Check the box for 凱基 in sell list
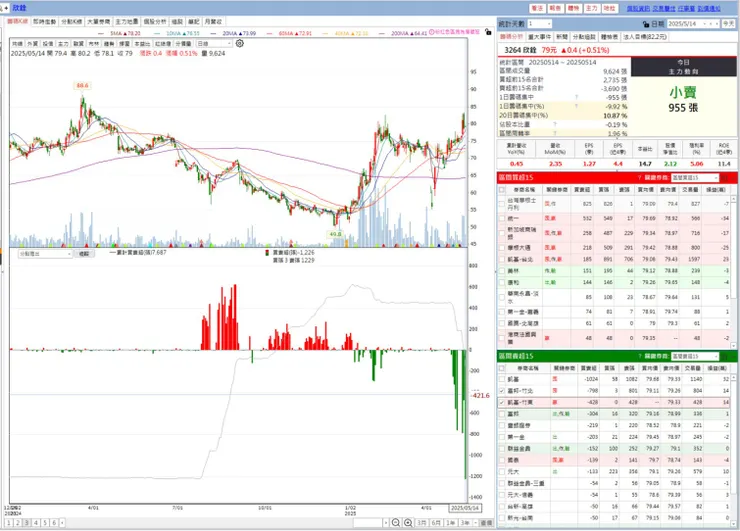 click(x=502, y=379)
